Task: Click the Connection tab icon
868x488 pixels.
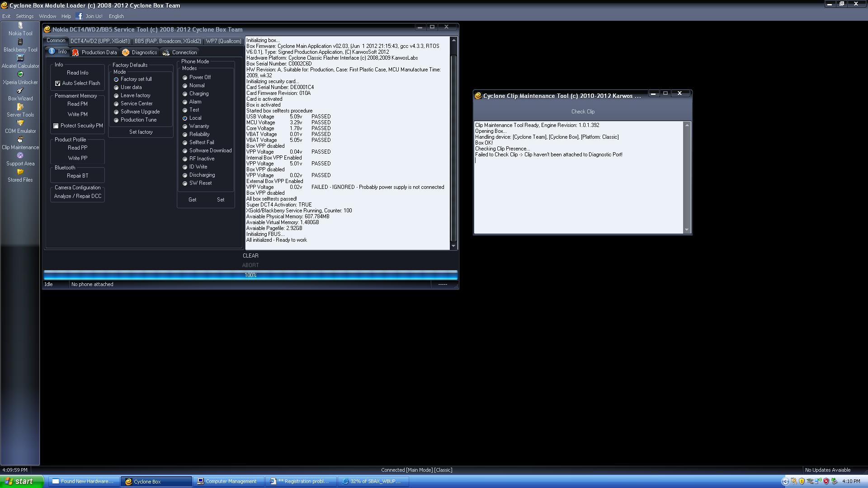Action: [x=166, y=52]
